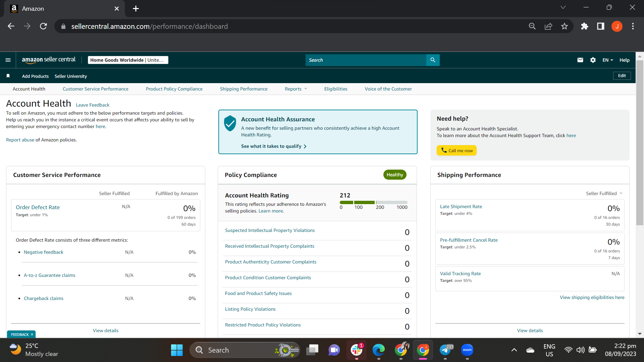Show hidden system tray icons
The height and width of the screenshot is (362, 644).
(x=514, y=350)
